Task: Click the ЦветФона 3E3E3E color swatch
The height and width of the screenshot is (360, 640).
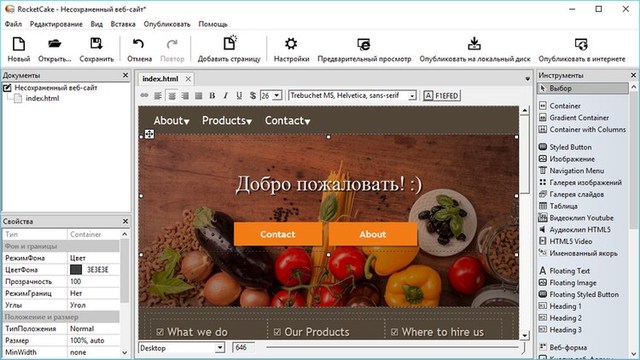Action: [76, 269]
